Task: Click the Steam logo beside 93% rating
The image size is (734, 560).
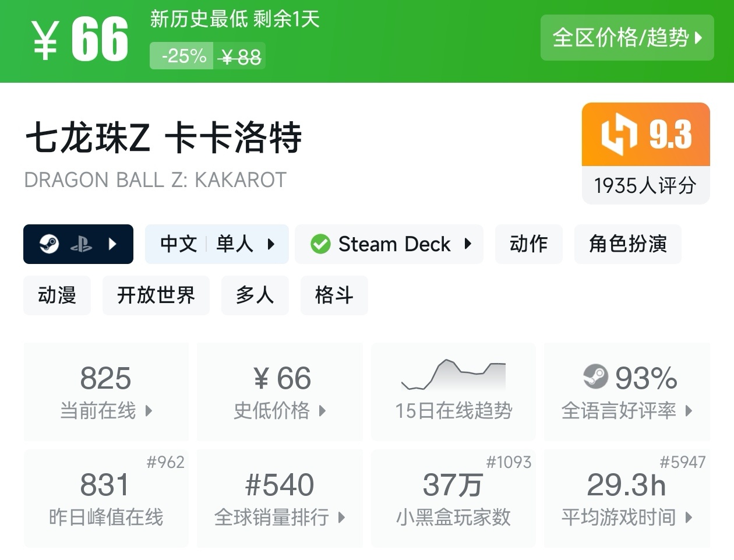Action: 595,377
